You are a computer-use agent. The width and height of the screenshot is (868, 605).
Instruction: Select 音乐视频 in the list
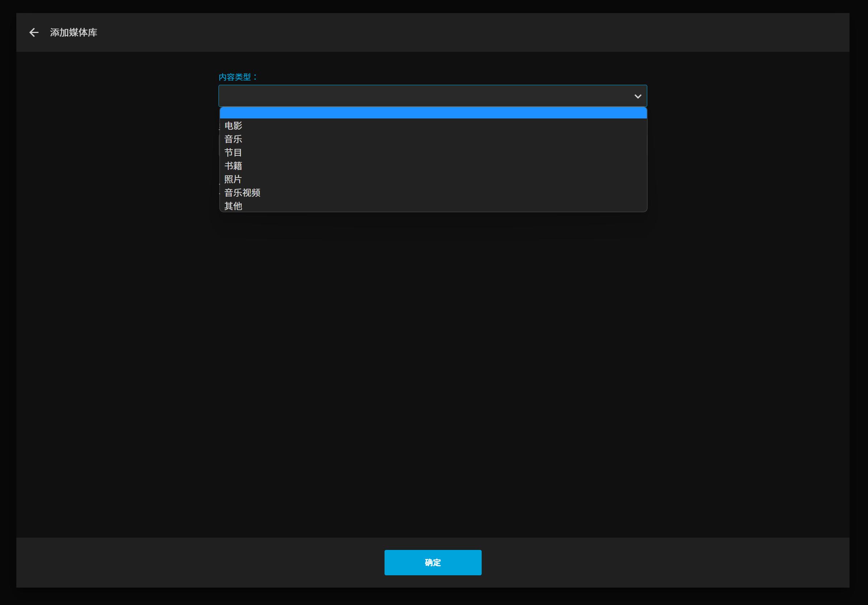click(242, 193)
